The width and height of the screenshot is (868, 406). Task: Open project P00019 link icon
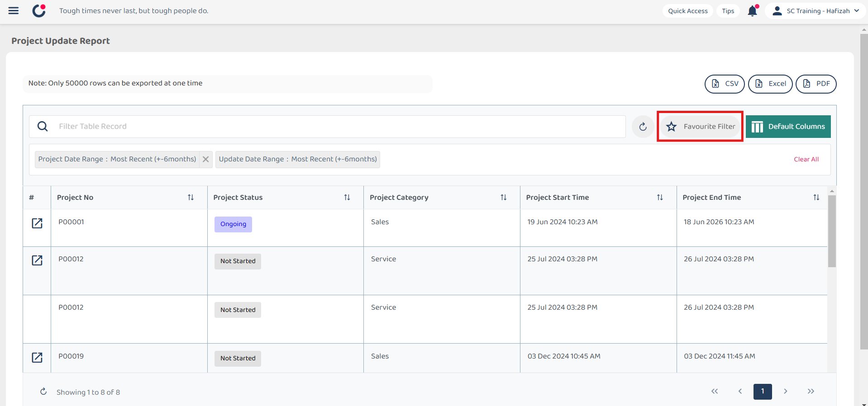click(37, 358)
